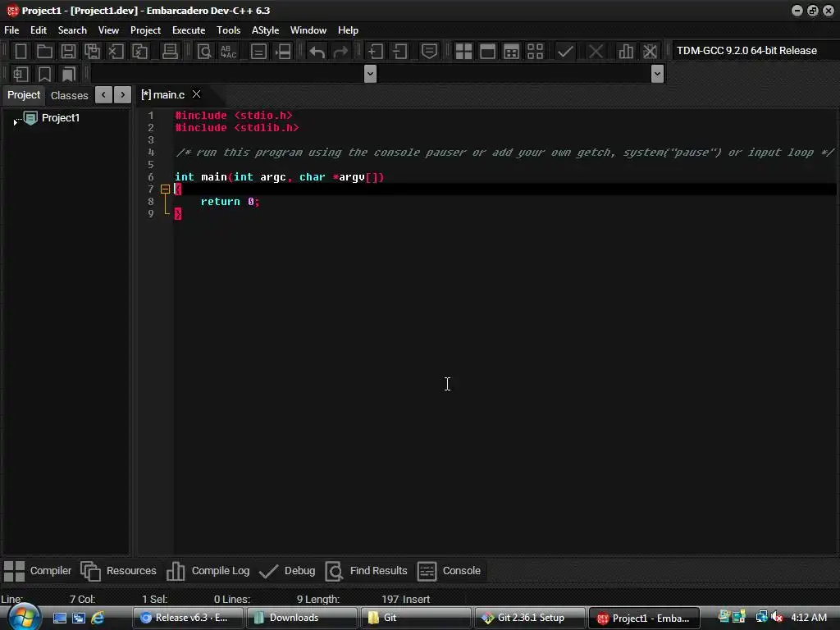Click the Delete profiling information icon
Screen dimensions: 840x630
(650, 51)
